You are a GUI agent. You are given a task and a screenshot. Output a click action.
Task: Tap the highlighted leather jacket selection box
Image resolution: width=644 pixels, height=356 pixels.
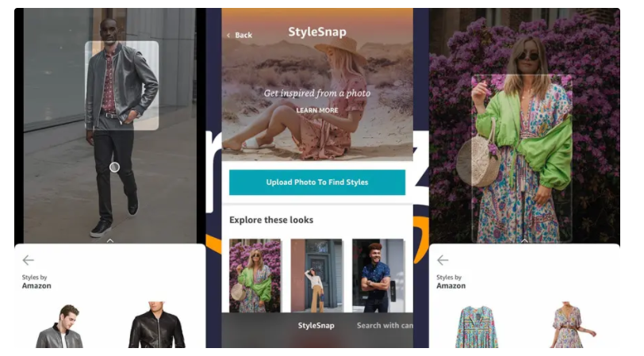point(121,86)
